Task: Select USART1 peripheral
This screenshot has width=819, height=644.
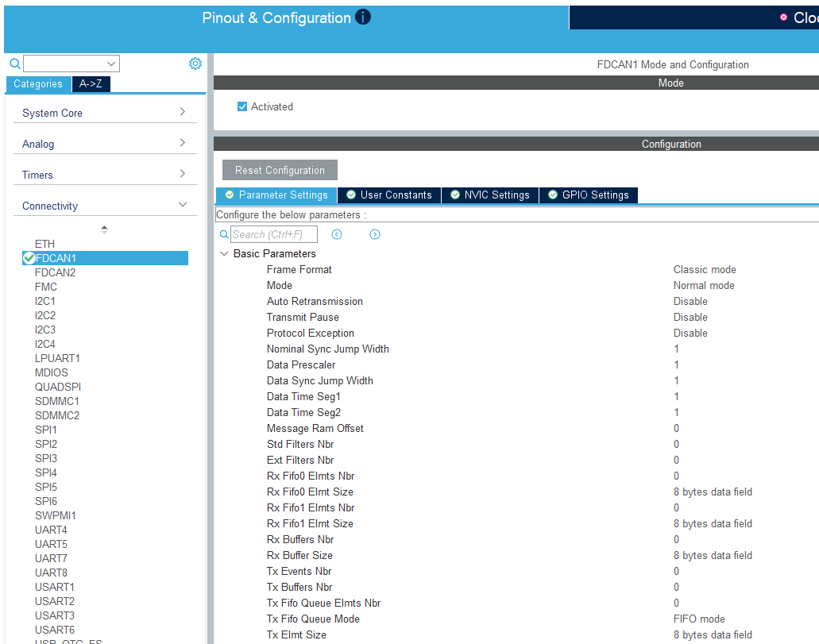Action: [55, 587]
